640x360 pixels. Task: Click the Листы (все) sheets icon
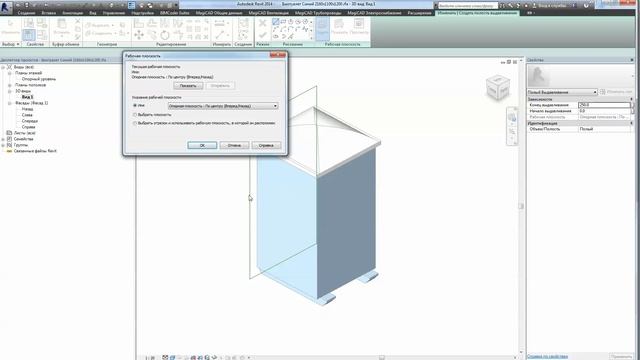click(9, 133)
